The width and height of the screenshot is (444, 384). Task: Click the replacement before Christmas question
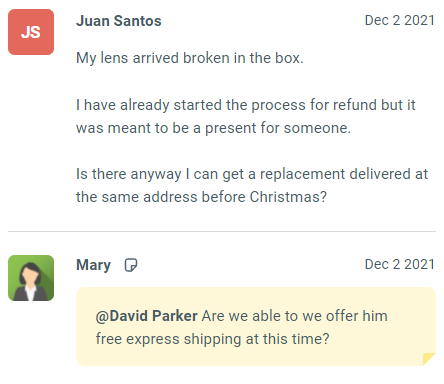click(252, 185)
